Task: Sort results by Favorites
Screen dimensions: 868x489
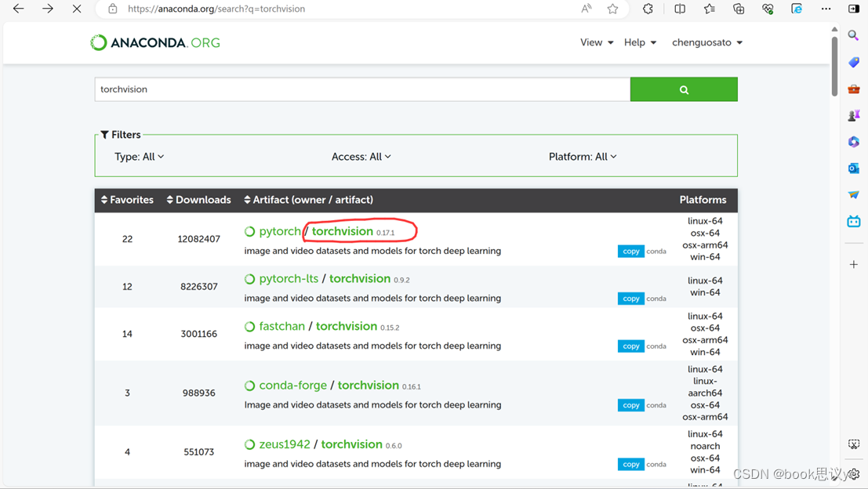Action: pos(127,200)
